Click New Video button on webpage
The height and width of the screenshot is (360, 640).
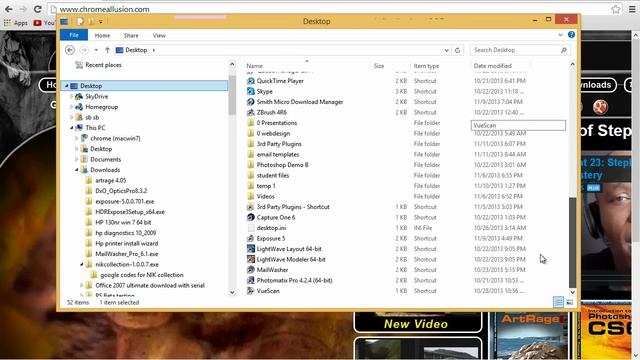[x=416, y=324]
